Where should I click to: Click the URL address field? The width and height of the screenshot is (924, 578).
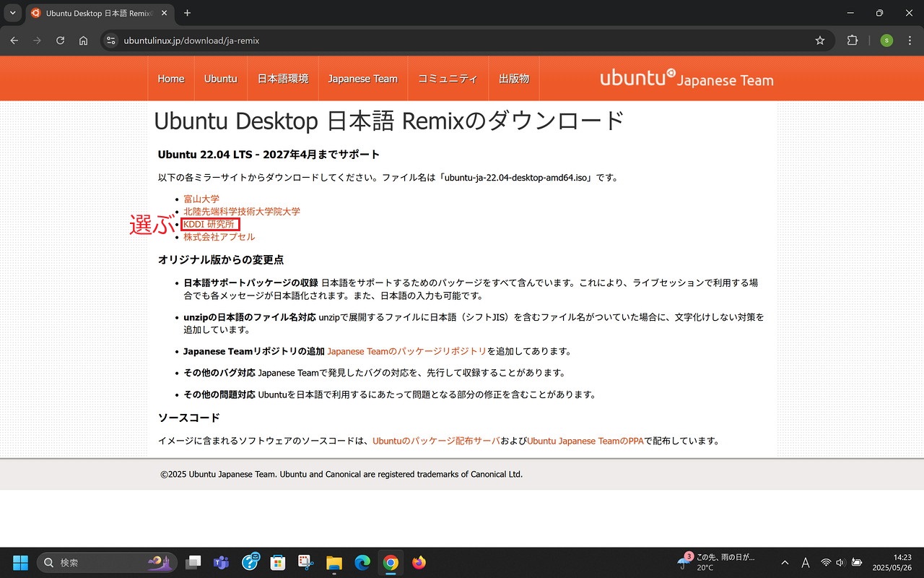[x=462, y=40]
